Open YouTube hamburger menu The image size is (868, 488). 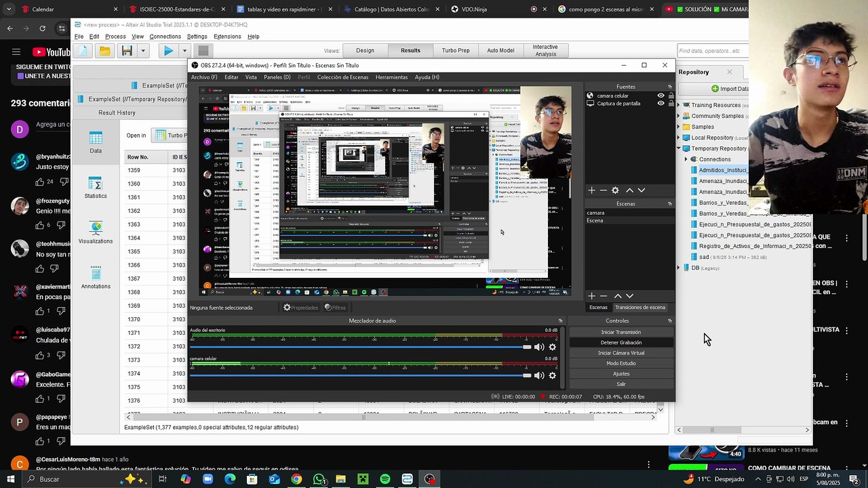(16, 52)
